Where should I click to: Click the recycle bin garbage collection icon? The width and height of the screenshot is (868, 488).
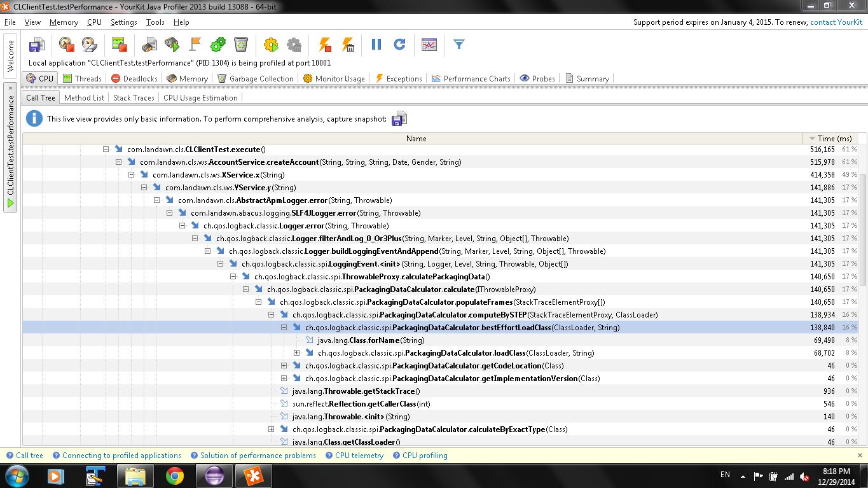pos(241,45)
